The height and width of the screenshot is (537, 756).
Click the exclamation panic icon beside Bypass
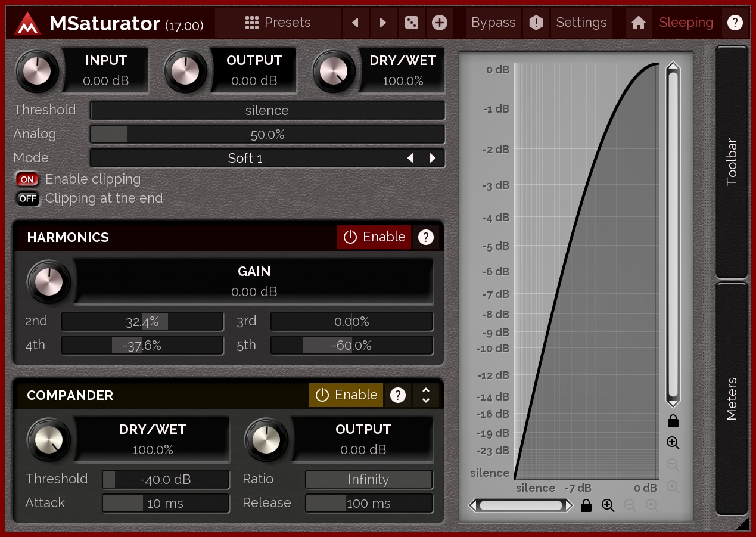536,23
